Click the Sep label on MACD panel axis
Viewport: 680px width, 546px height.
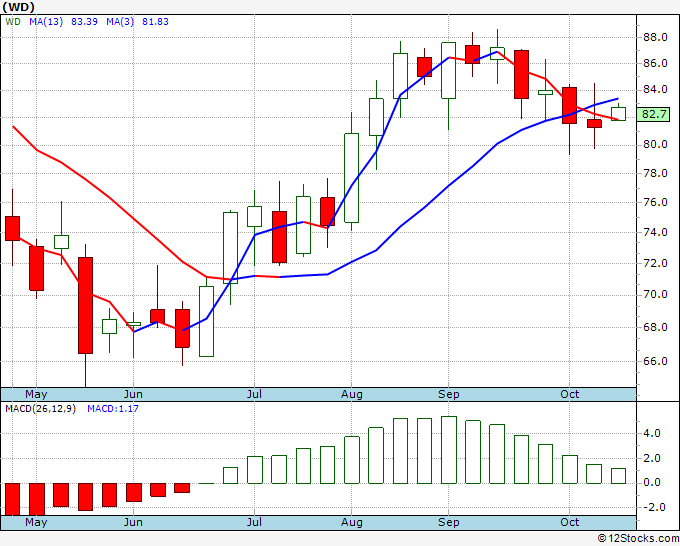point(448,522)
